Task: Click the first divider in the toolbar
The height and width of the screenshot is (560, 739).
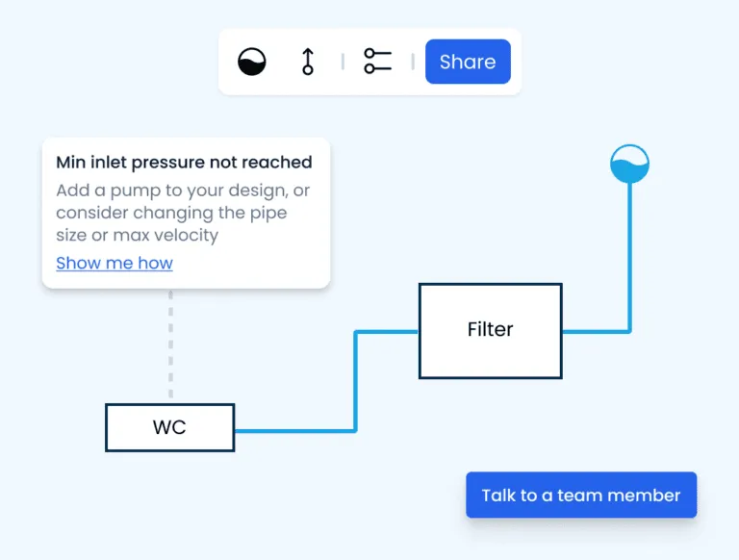Action: [343, 62]
